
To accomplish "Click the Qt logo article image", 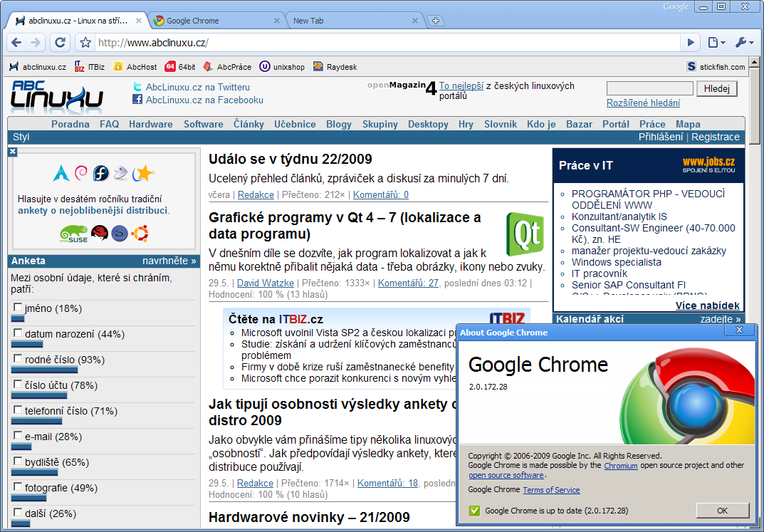I will [x=525, y=234].
